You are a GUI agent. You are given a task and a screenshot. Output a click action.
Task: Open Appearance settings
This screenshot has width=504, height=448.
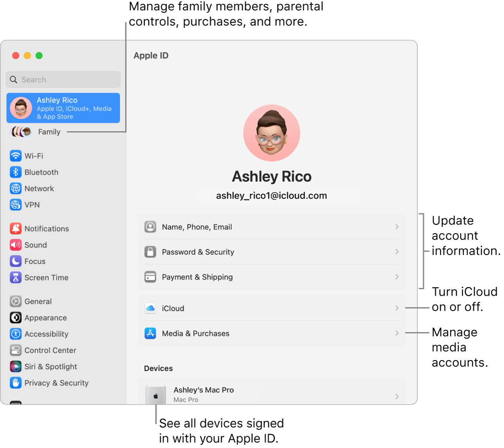45,318
